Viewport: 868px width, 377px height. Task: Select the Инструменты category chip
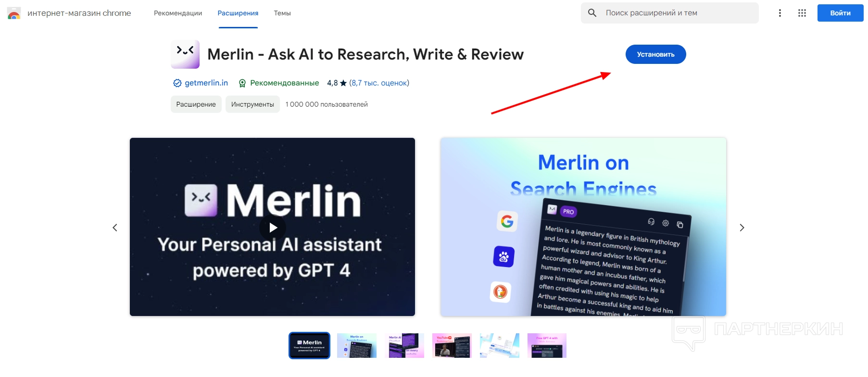252,104
